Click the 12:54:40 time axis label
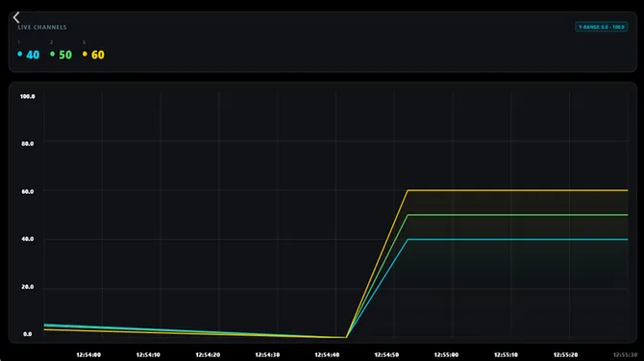 tap(327, 355)
